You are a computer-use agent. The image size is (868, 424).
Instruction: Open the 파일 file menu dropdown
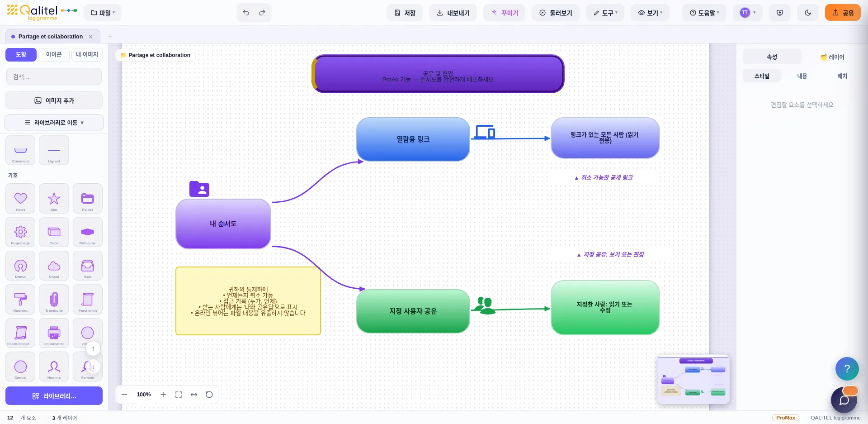103,13
